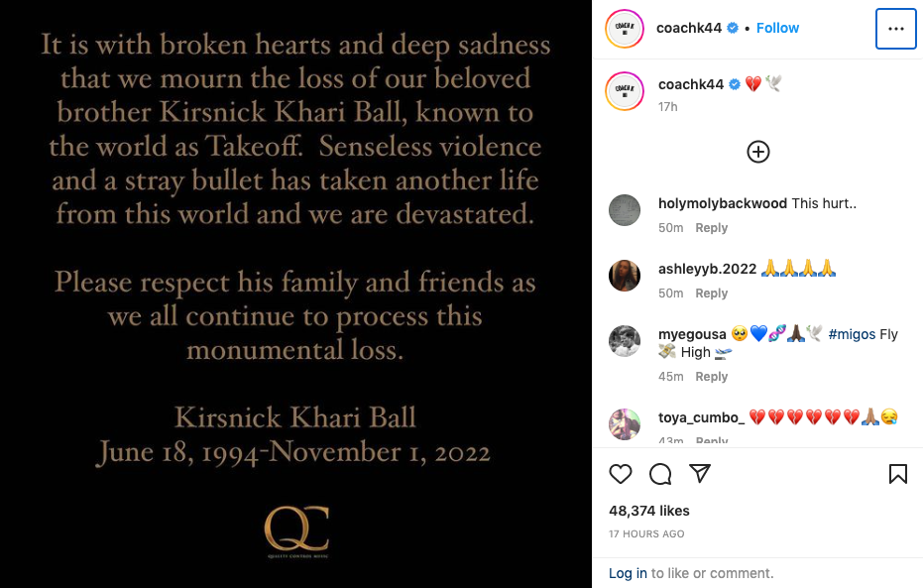Open ashleyyb.2022's profile avatar
The width and height of the screenshot is (923, 588).
coord(625,276)
